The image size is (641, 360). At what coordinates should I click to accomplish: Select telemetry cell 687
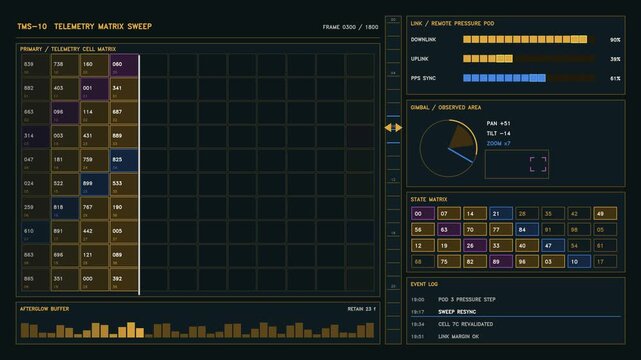124,113
